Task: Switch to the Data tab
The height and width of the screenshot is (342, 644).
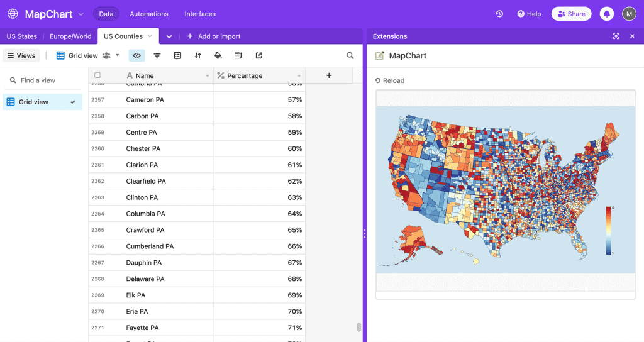Action: (x=106, y=14)
